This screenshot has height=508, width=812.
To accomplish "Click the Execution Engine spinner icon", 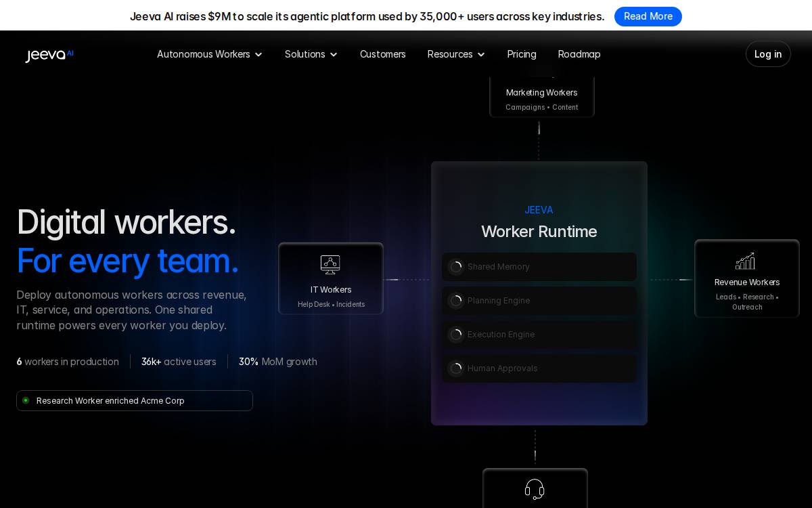I will 456,335.
